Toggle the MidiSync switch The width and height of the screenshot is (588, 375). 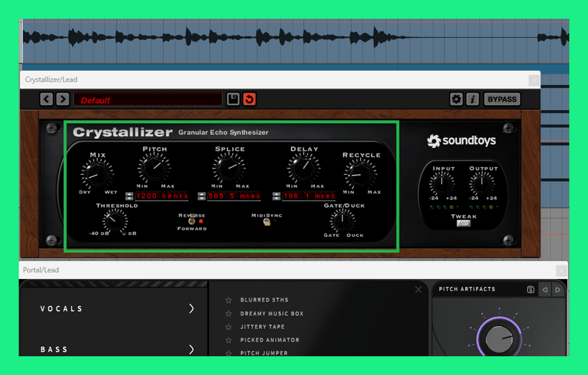point(267,222)
